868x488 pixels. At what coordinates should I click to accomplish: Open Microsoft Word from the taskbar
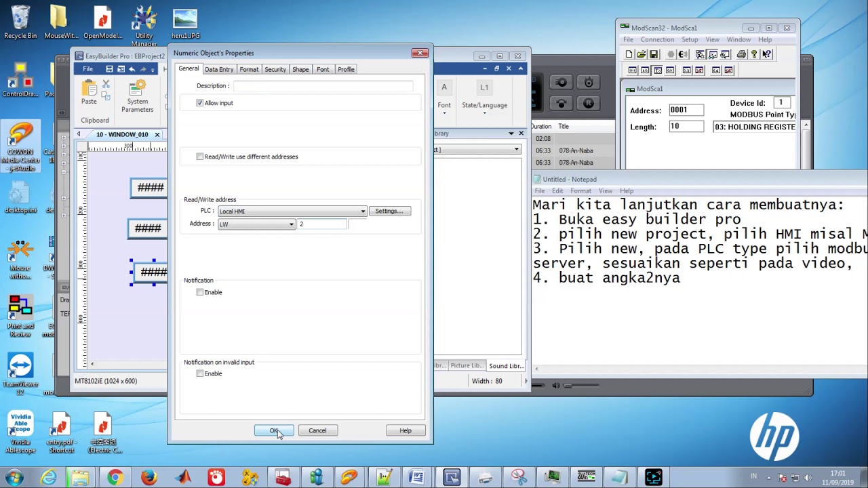[417, 477]
